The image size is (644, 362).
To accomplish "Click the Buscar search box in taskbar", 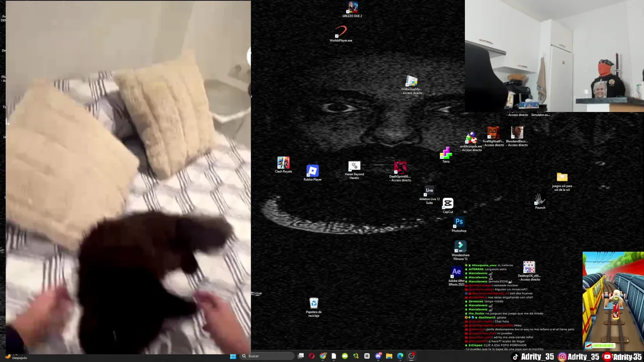I will 267,356.
